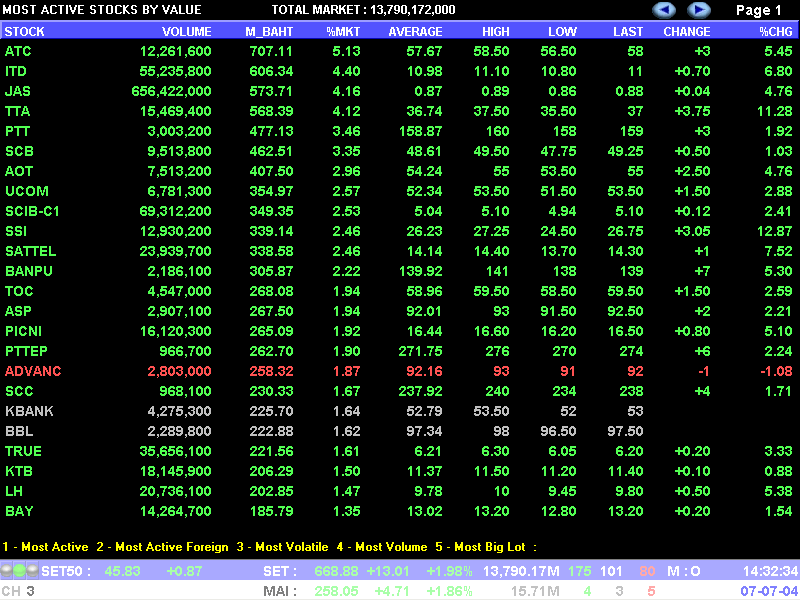Image resolution: width=800 pixels, height=600 pixels.
Task: Select the PTTEP stock symbol
Action: click(x=26, y=352)
